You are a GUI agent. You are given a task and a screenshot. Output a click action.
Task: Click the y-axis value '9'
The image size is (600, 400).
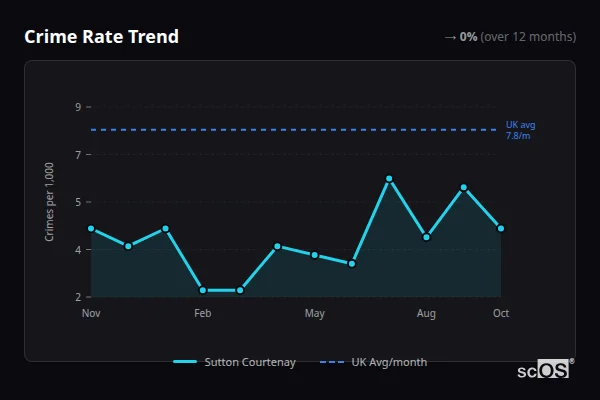coord(78,107)
